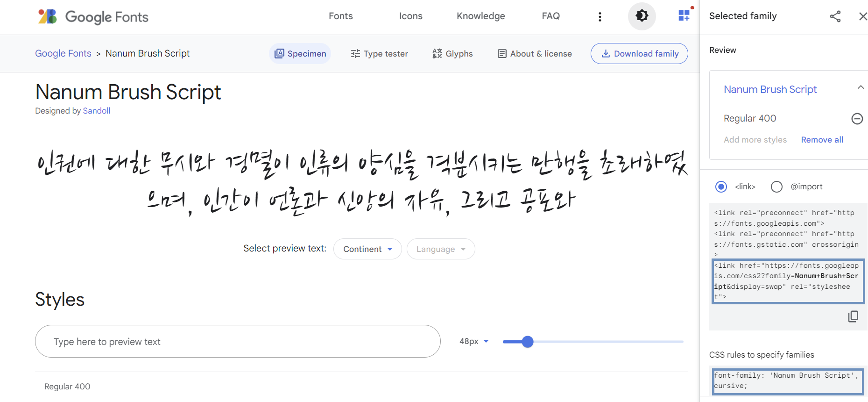This screenshot has height=402, width=868.
Task: Click the Google Fonts breadcrumb link
Action: click(64, 53)
